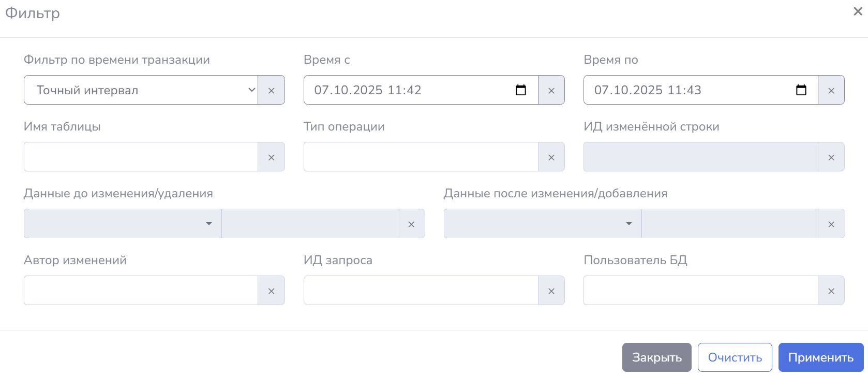Clear the 'Автор изменений' field
Image resolution: width=868 pixels, height=376 pixels.
coord(271,291)
